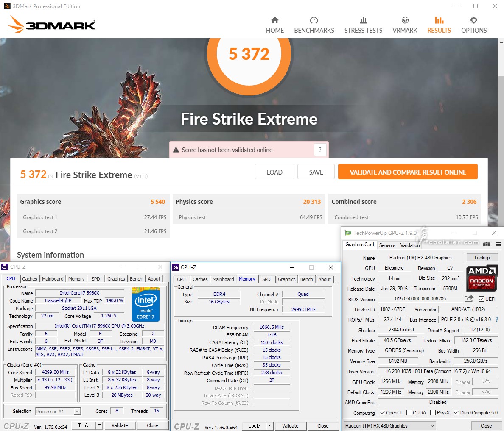This screenshot has width=504, height=431.
Task: Click the Graphics score value 5 540
Action: pos(158,202)
